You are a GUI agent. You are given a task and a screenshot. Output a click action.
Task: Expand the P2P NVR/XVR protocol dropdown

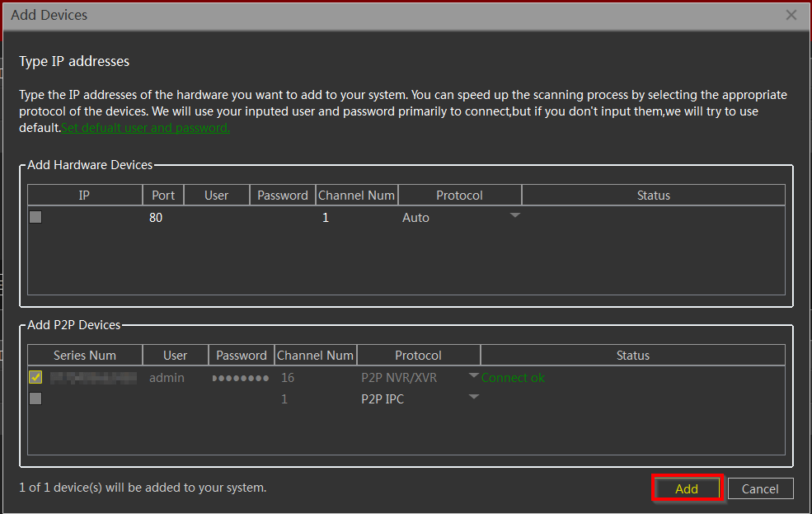[473, 376]
